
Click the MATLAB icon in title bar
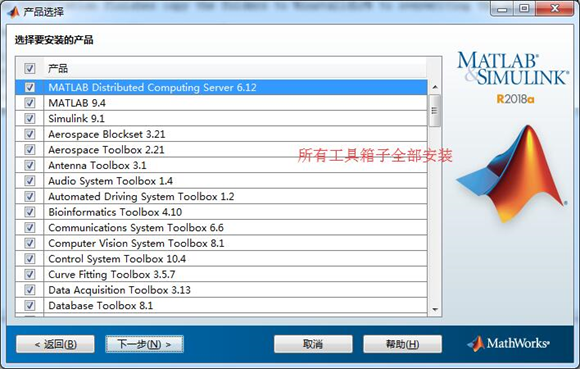click(14, 12)
